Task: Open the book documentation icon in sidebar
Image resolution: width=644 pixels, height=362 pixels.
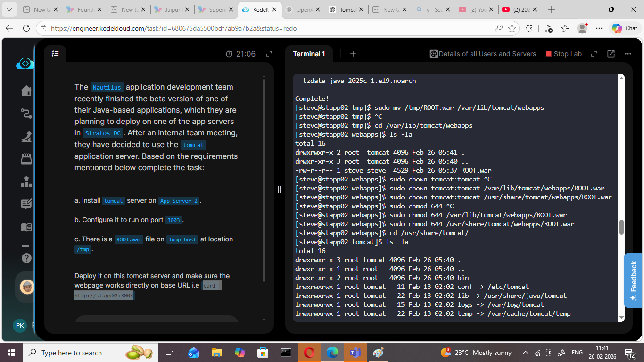Action: coord(26,227)
